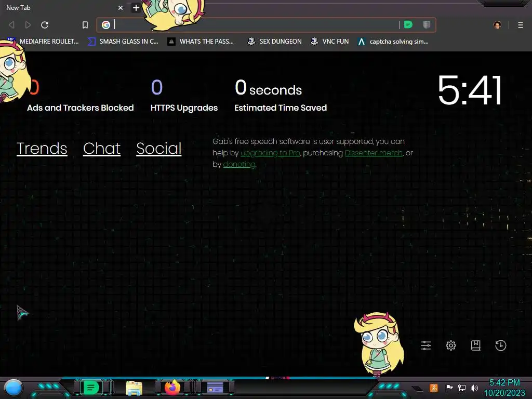Click the taskbar clock showing 5:42 PM
The width and height of the screenshot is (532, 399).
click(x=504, y=388)
